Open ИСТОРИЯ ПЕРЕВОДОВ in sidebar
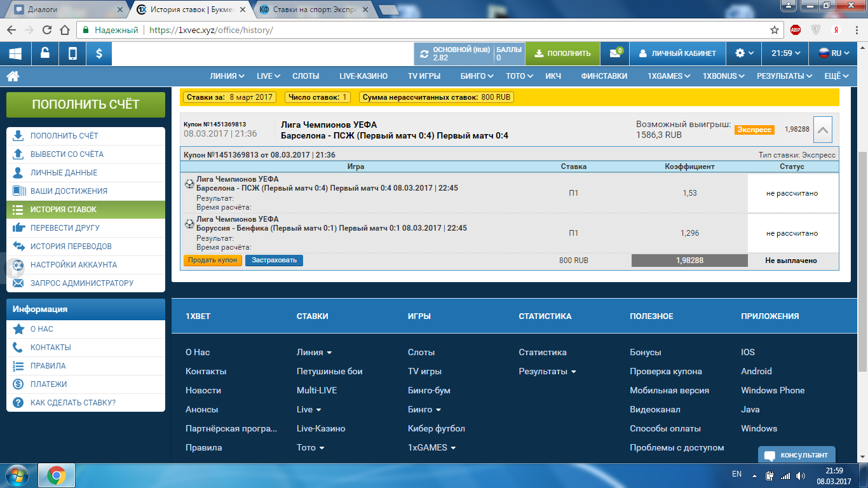Screen dimensions: 868x488 click(x=86, y=246)
